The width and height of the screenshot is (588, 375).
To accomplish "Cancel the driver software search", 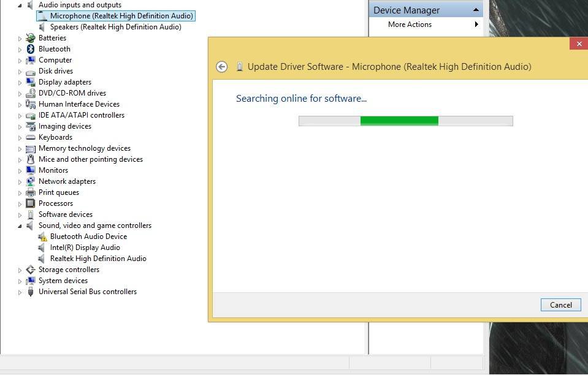I will click(560, 305).
